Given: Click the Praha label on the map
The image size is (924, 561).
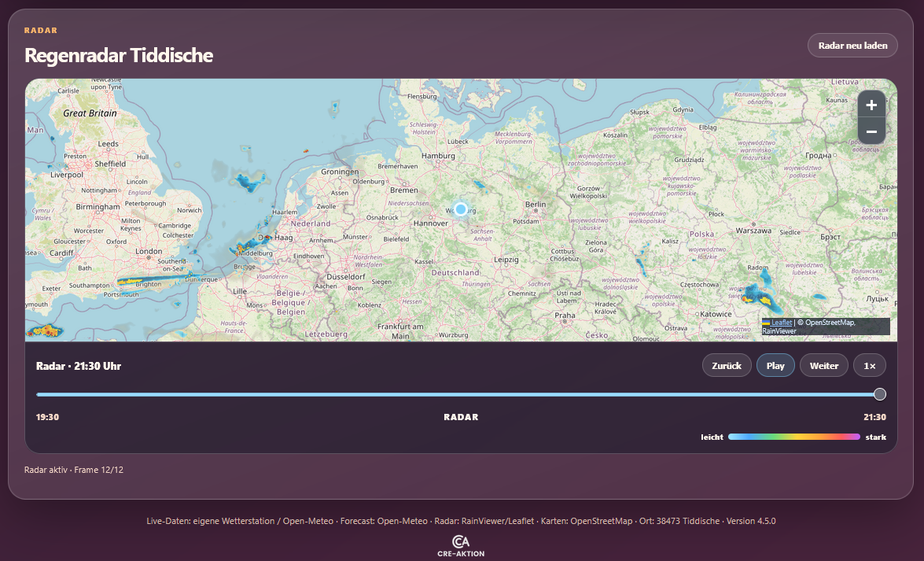Looking at the screenshot, I should (x=565, y=315).
